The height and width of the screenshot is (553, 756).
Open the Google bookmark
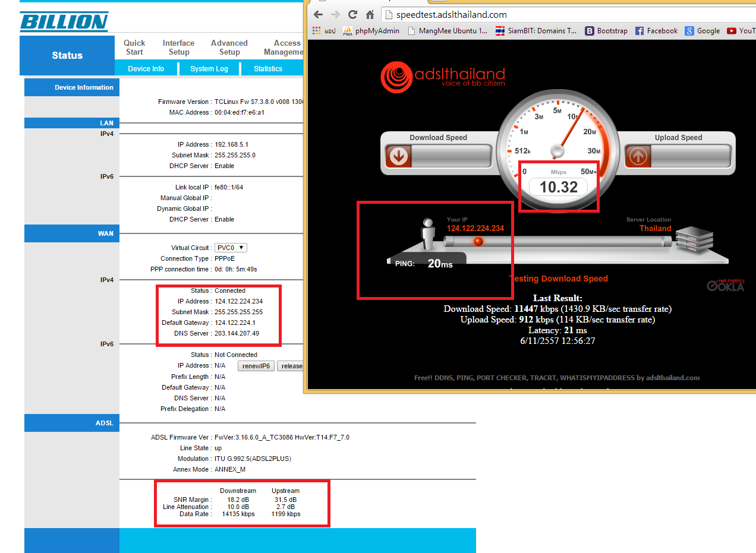click(x=703, y=31)
